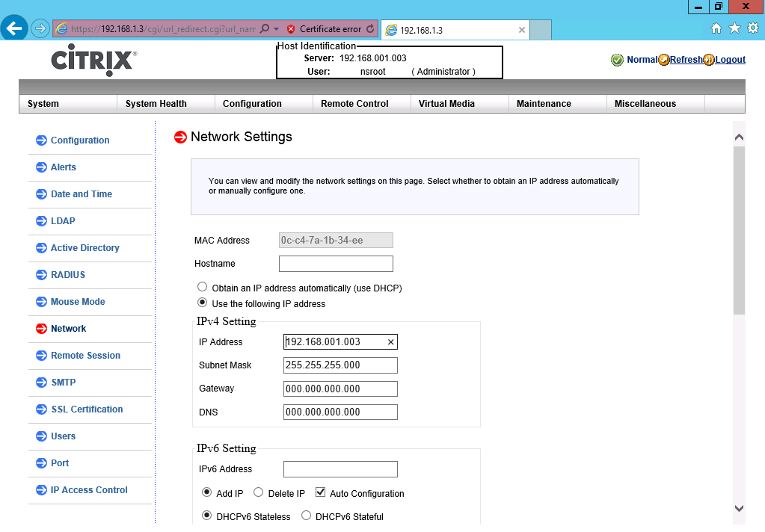Click the page scrollbar up arrow
Viewport: 765px width, 532px height.
tap(739, 137)
